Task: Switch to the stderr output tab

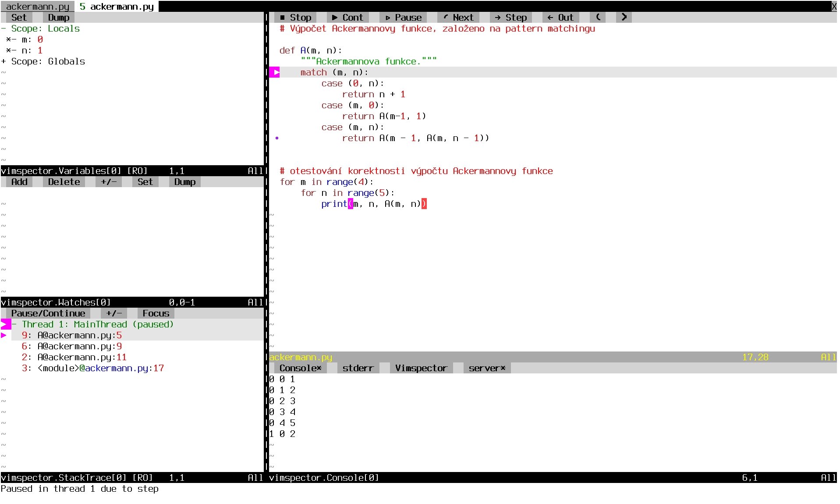Action: click(358, 368)
